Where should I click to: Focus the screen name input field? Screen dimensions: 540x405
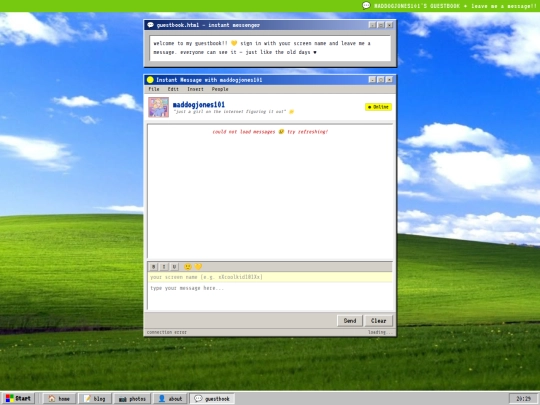(270, 277)
